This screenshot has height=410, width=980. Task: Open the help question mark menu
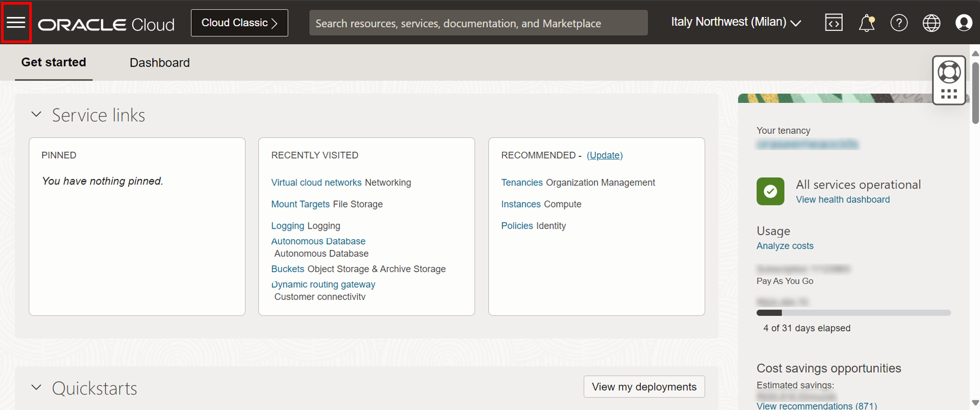pos(899,23)
